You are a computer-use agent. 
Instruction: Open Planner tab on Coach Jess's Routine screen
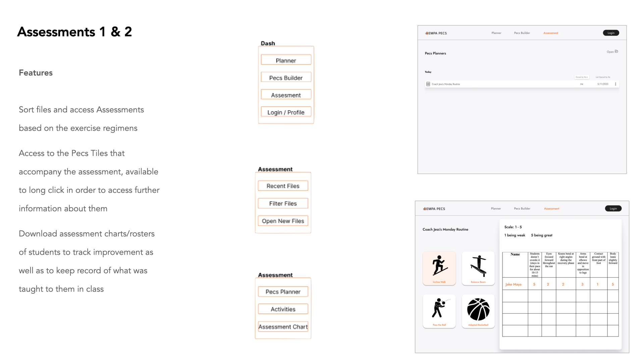(496, 208)
